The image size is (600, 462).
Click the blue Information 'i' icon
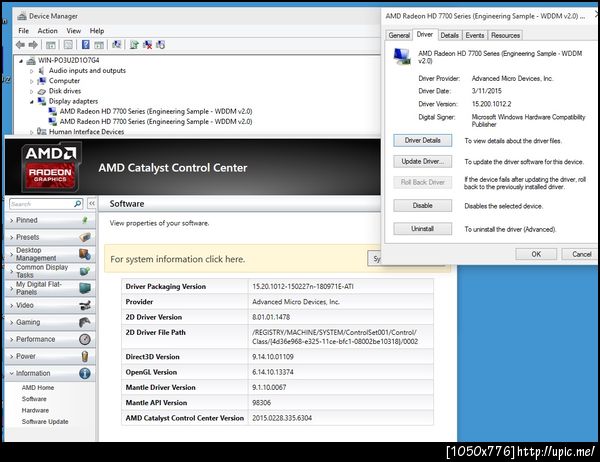(x=85, y=373)
